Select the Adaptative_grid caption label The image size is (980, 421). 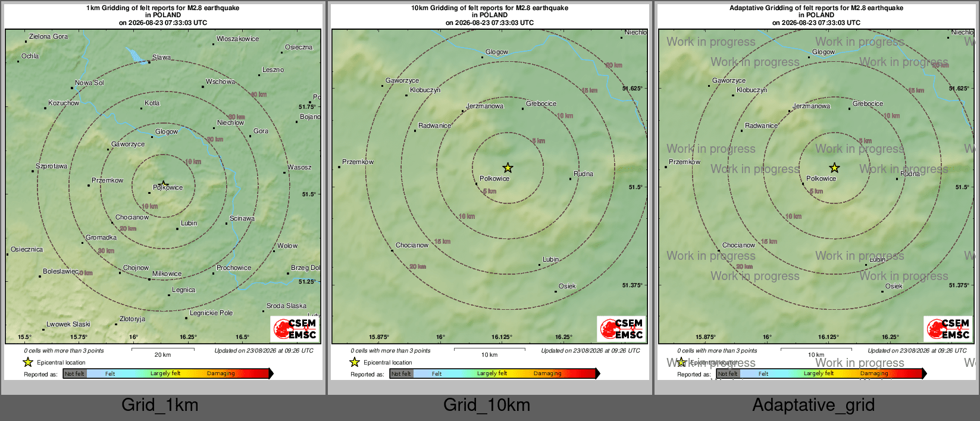coord(813,405)
